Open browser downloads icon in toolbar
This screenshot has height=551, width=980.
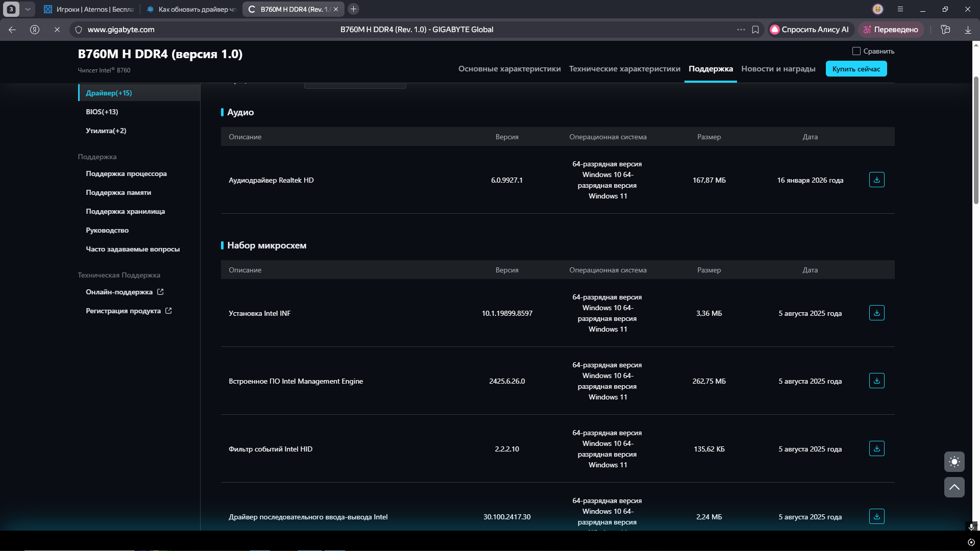(968, 30)
